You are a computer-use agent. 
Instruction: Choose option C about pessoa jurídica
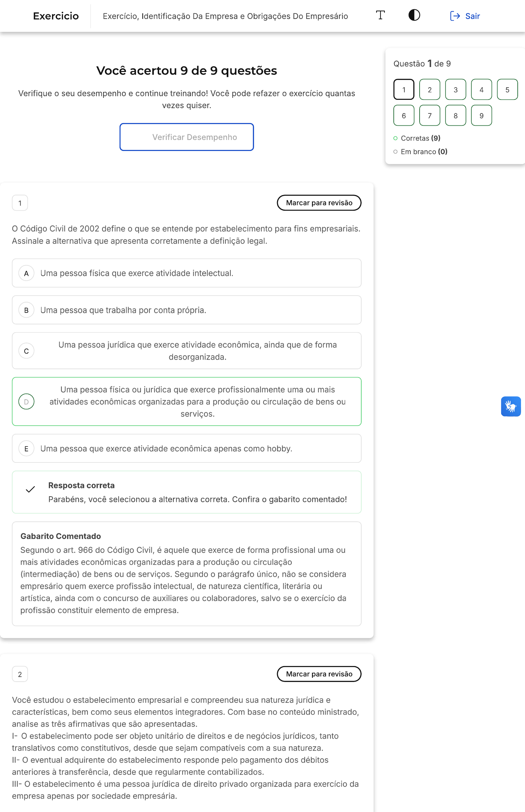pos(187,351)
